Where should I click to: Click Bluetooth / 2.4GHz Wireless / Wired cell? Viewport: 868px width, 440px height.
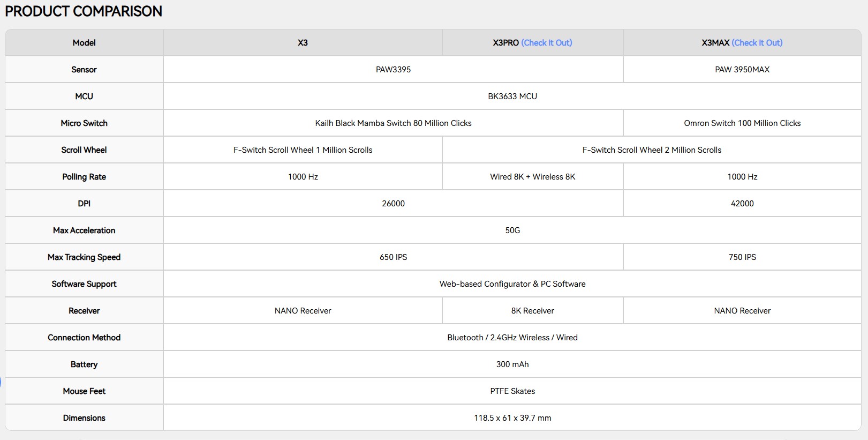pyautogui.click(x=512, y=338)
